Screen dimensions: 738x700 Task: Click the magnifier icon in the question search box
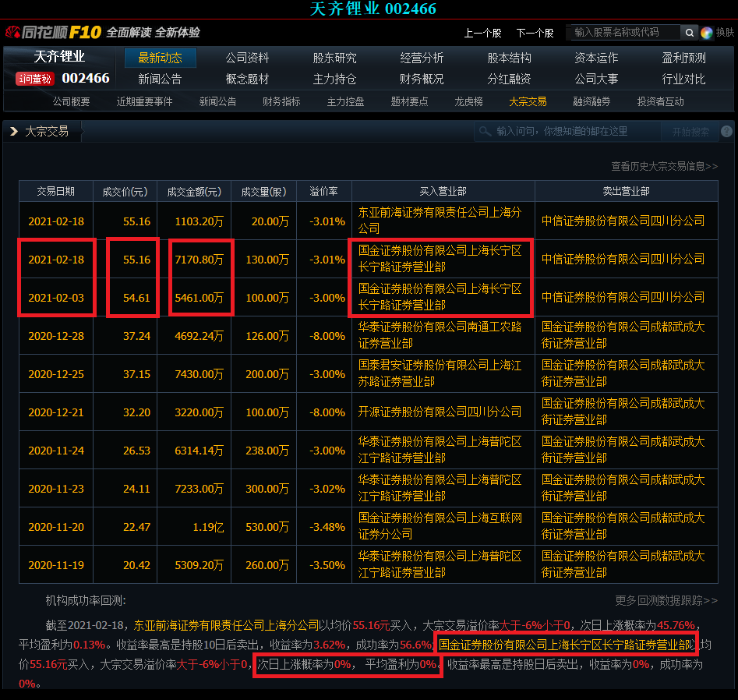click(x=485, y=131)
